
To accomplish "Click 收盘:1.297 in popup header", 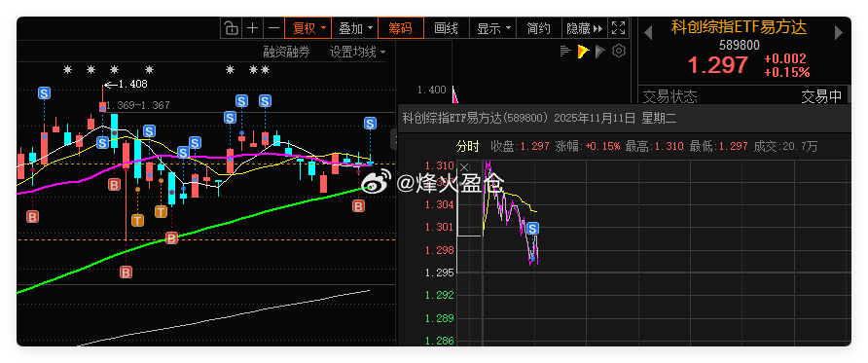I will tap(521, 146).
